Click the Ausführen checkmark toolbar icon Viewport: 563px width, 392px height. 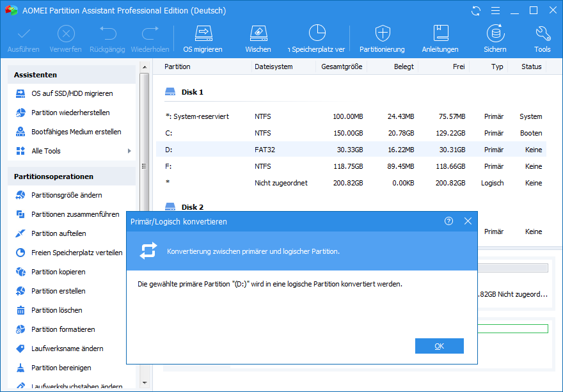24,34
